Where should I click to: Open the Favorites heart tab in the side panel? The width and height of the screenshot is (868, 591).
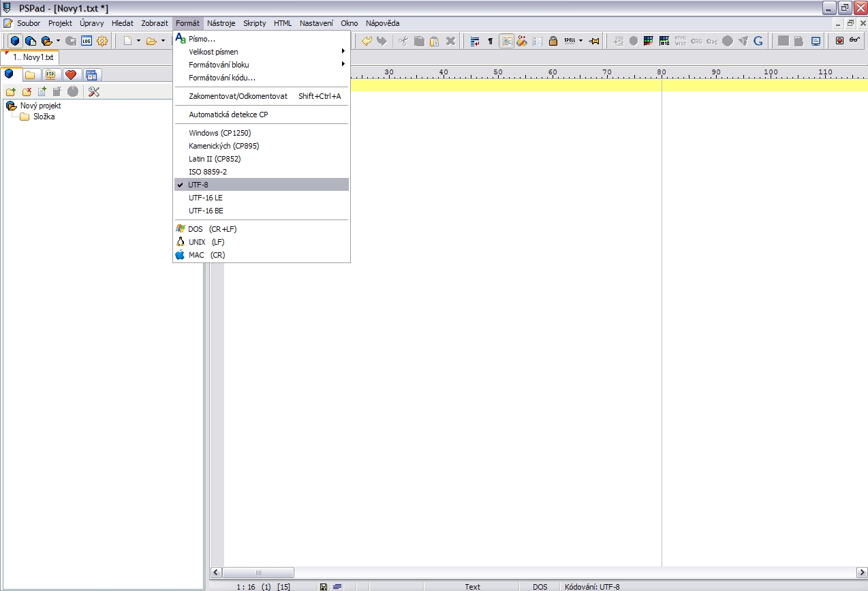(x=71, y=75)
